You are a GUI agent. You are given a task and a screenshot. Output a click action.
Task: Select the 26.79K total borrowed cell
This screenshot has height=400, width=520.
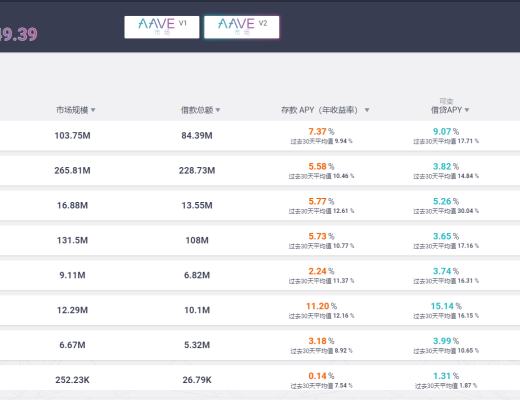click(197, 380)
